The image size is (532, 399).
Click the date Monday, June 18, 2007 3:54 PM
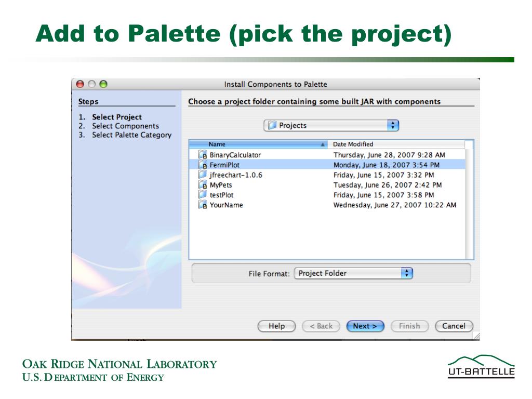coord(387,165)
